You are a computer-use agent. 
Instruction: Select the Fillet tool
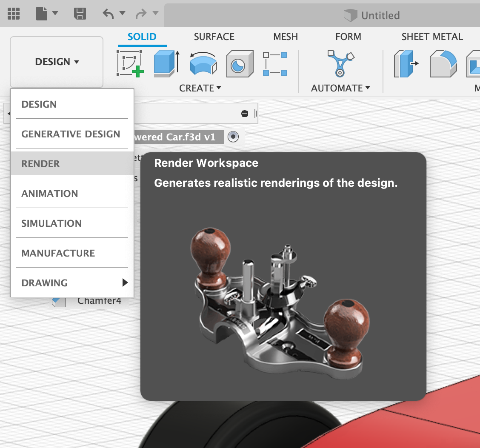pyautogui.click(x=443, y=64)
